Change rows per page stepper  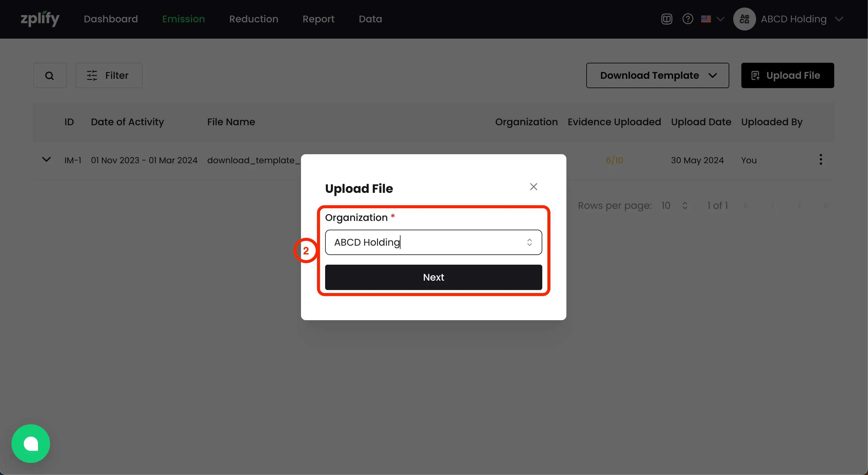click(x=684, y=206)
